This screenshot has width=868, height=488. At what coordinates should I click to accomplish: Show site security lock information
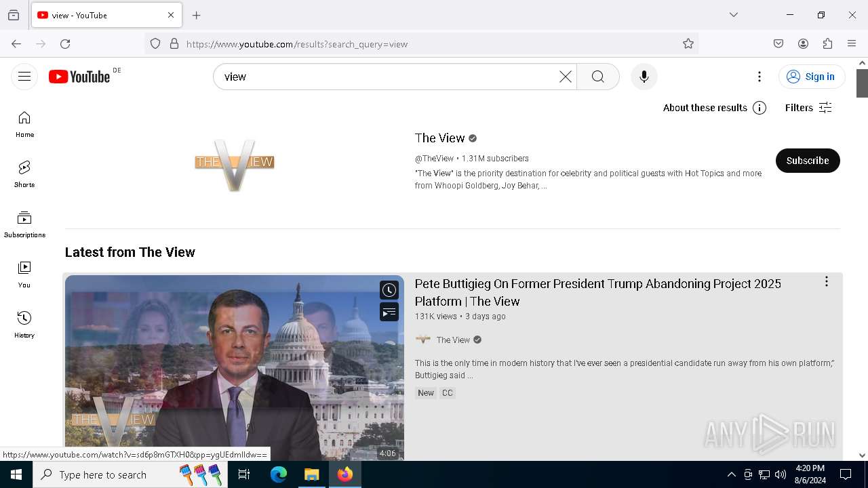click(174, 44)
